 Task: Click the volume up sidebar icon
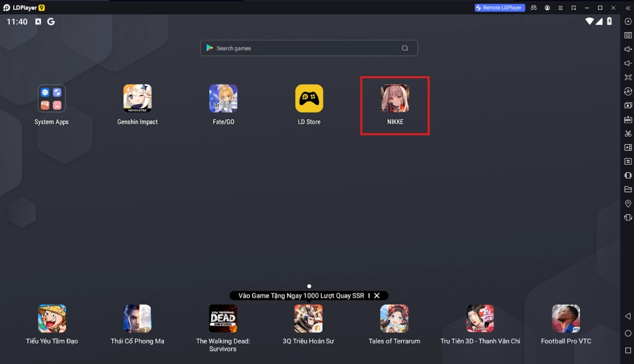[628, 50]
